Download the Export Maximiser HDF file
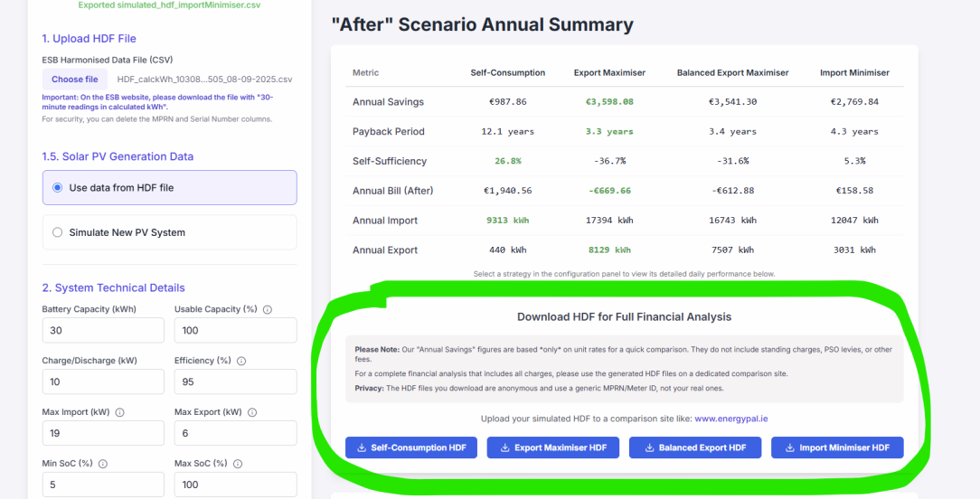 coord(553,447)
